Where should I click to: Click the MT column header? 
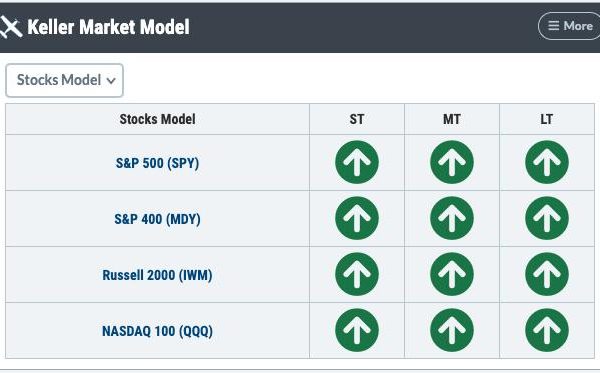(452, 119)
